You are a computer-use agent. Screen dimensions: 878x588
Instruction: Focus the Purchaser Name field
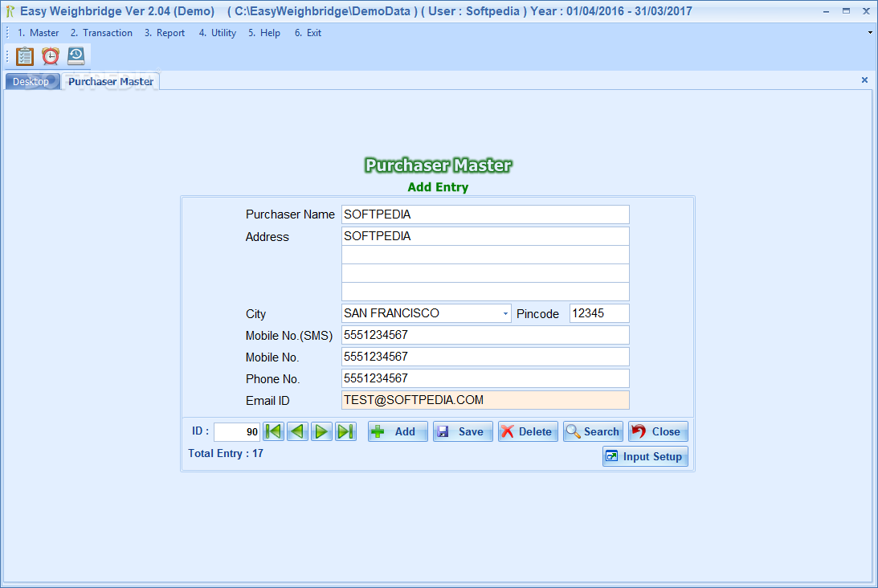pos(485,214)
